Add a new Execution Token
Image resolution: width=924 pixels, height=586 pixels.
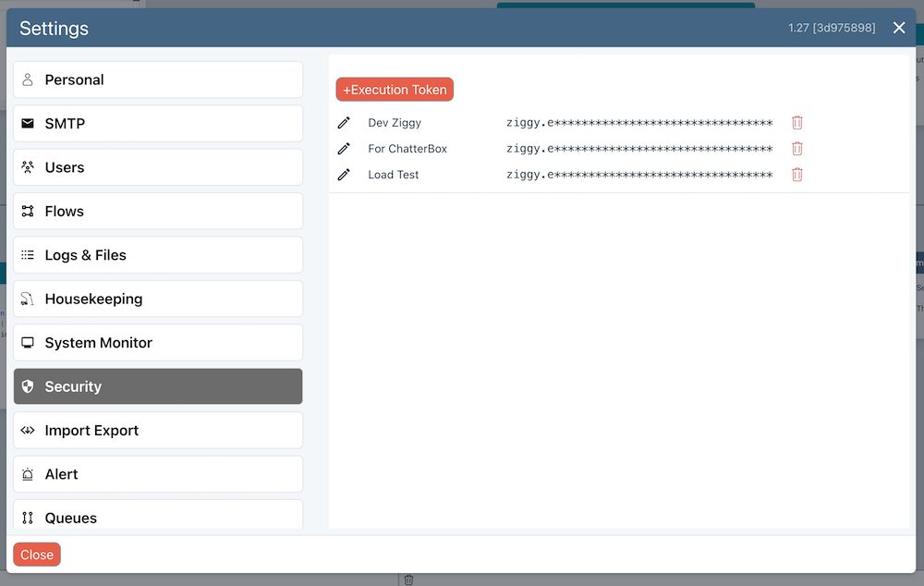tap(395, 90)
